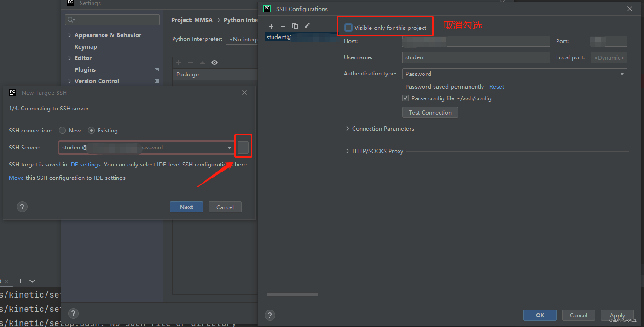This screenshot has width=644, height=327.
Task: Click project-level marker beside Version Control
Action: click(x=157, y=81)
